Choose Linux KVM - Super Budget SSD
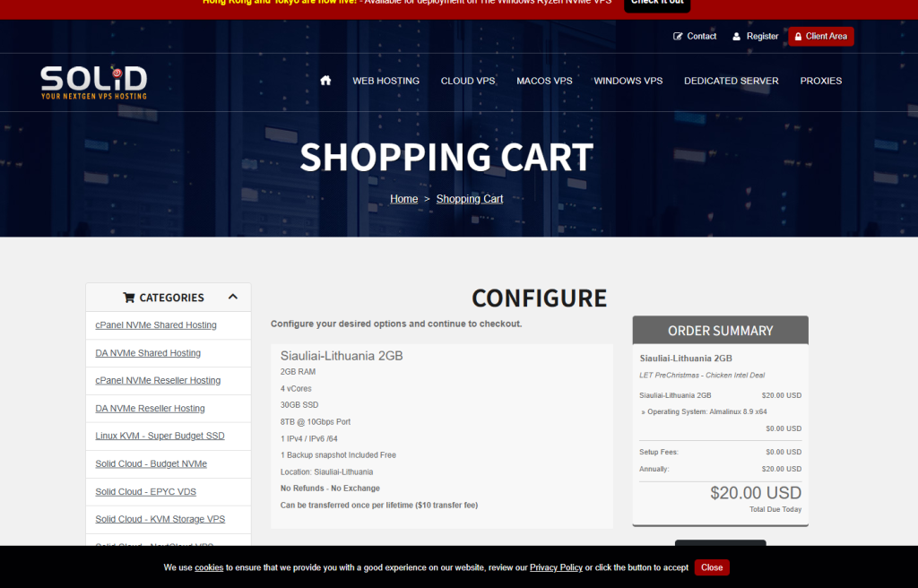This screenshot has width=918, height=588. pyautogui.click(x=160, y=437)
